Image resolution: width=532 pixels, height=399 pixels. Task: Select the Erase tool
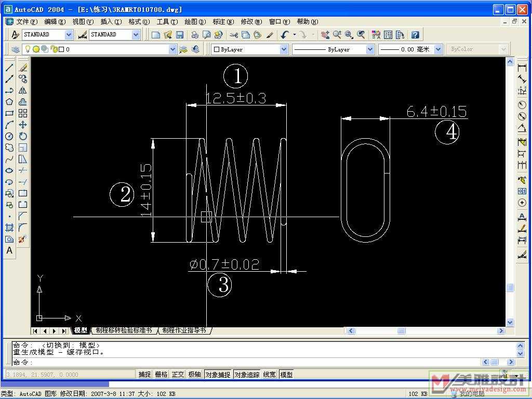pyautogui.click(x=23, y=68)
